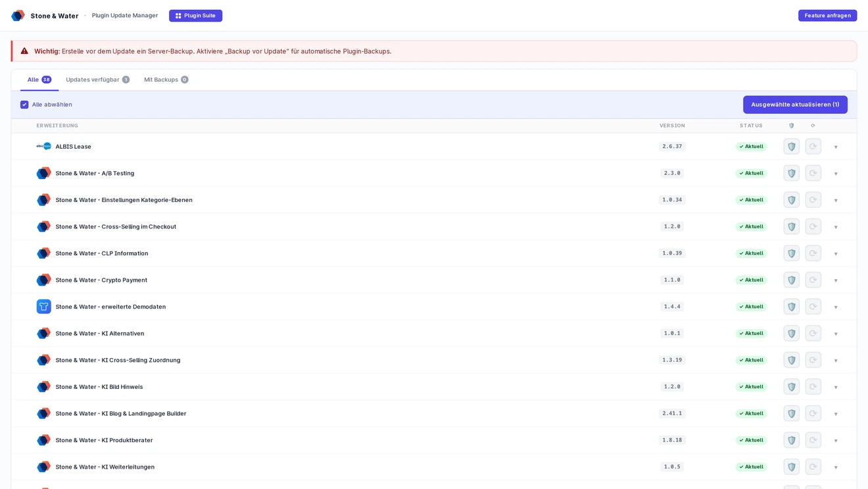Image resolution: width=868 pixels, height=489 pixels.
Task: Click warning triangle icon in backup notice
Action: tap(24, 51)
